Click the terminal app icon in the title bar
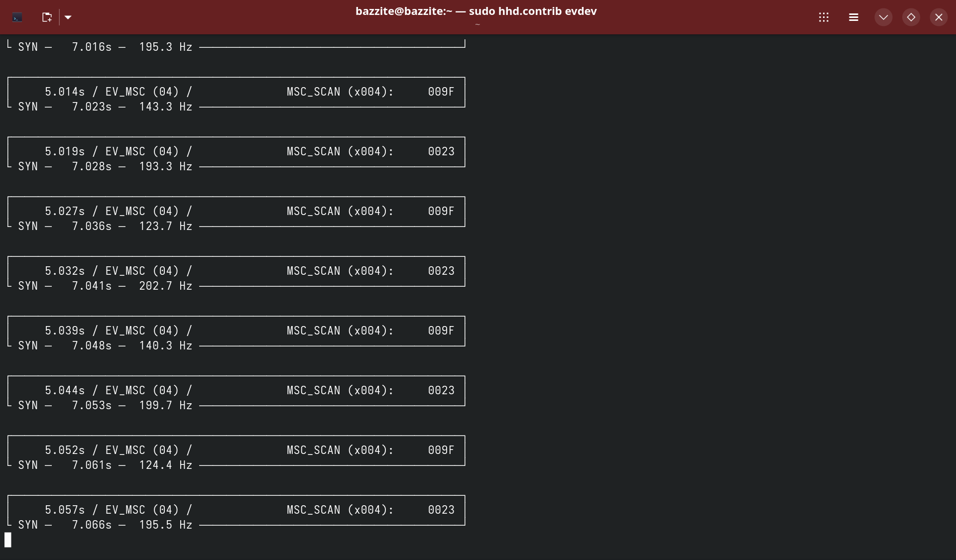 tap(17, 17)
